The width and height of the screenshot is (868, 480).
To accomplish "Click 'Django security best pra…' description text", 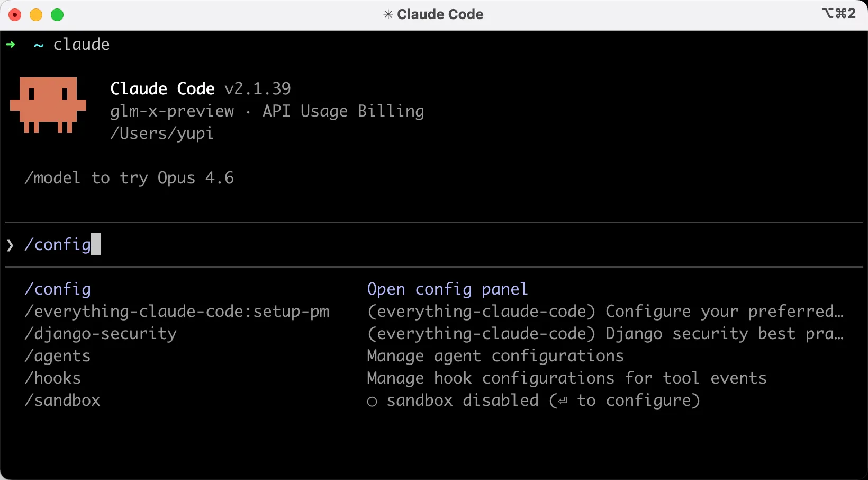I will click(x=725, y=334).
